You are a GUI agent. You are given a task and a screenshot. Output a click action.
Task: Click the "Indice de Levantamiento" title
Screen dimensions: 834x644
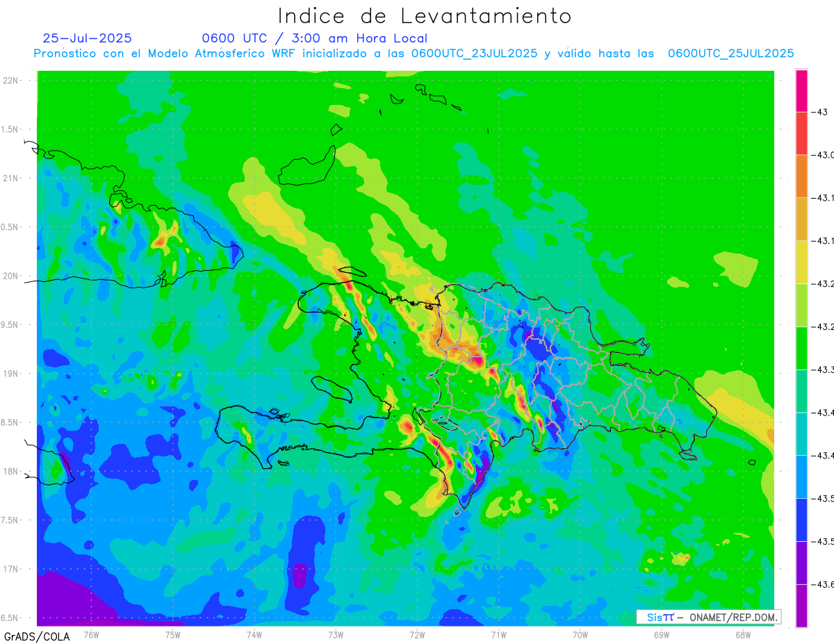click(x=425, y=15)
